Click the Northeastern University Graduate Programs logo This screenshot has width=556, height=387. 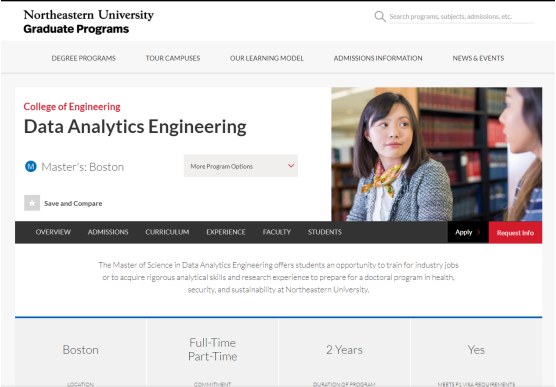(x=89, y=21)
